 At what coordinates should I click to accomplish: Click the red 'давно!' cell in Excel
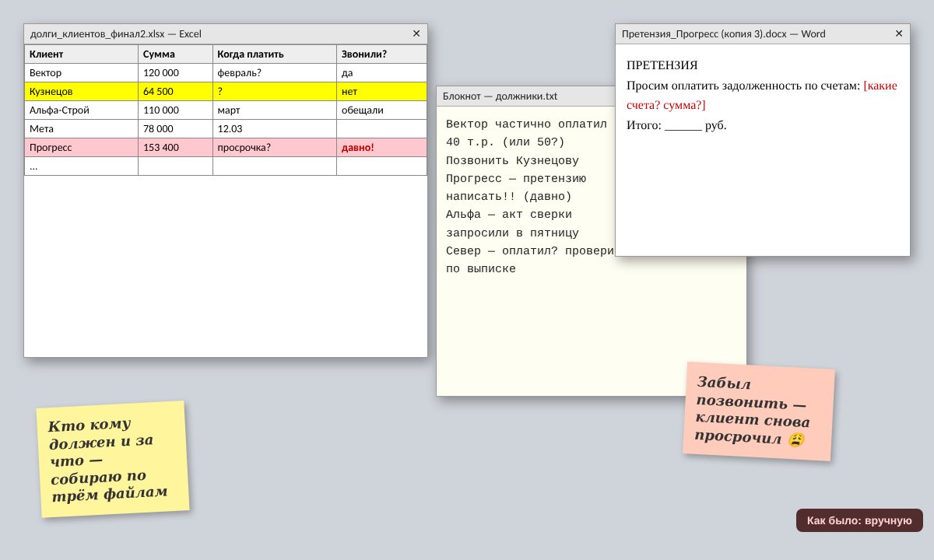point(382,148)
